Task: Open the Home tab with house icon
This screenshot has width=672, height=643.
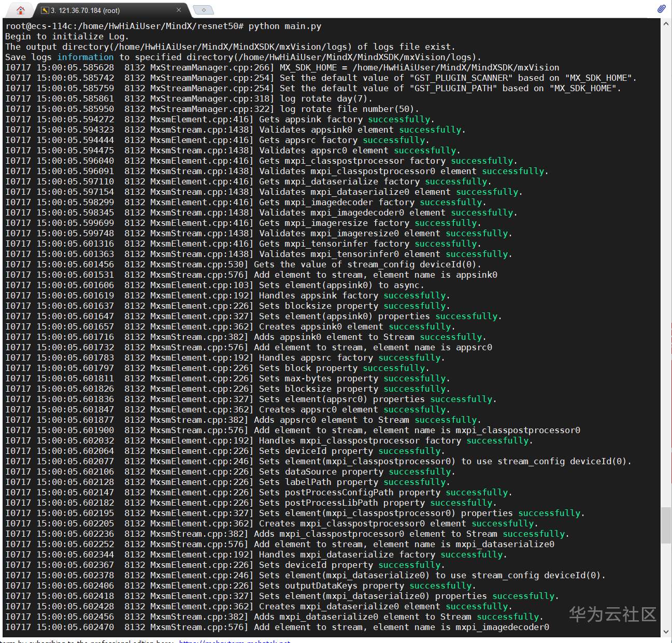Action: click(x=21, y=10)
